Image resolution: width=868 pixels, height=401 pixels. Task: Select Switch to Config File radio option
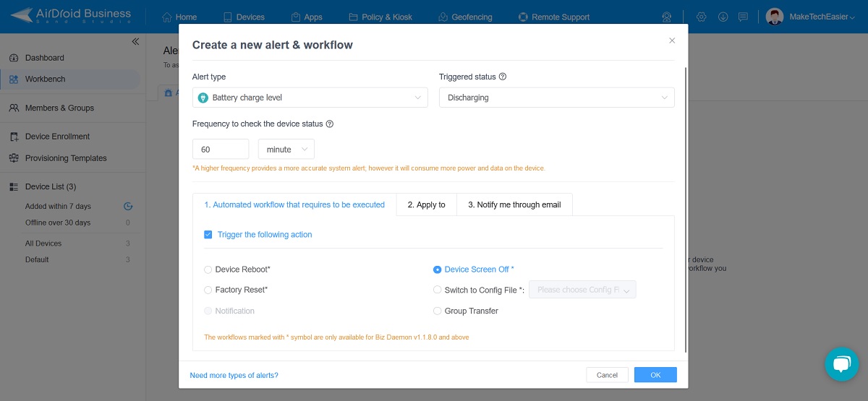coord(437,290)
